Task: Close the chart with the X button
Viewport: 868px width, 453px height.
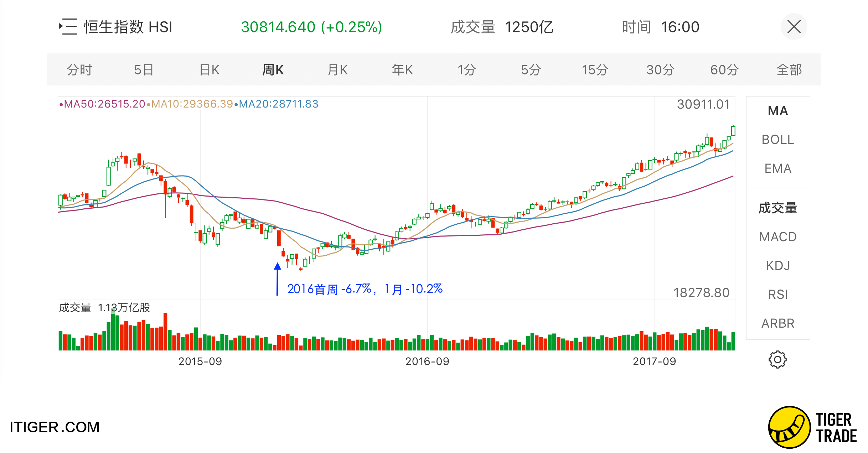Action: [x=794, y=27]
